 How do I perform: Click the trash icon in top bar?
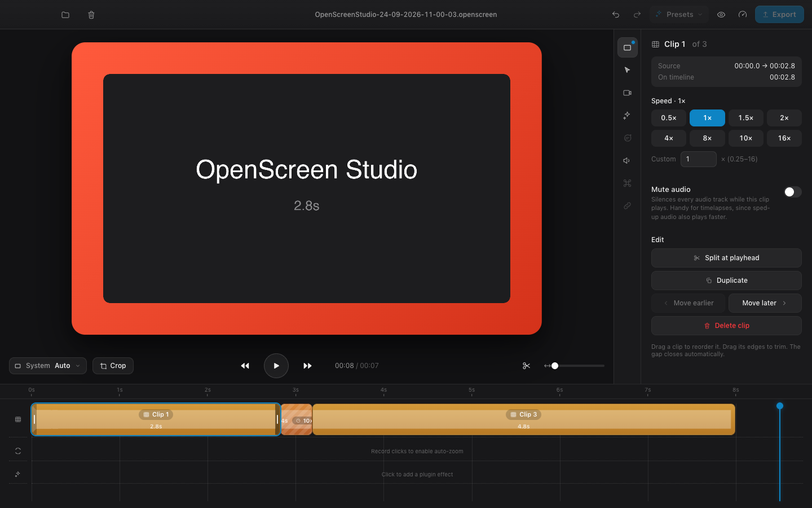point(91,15)
